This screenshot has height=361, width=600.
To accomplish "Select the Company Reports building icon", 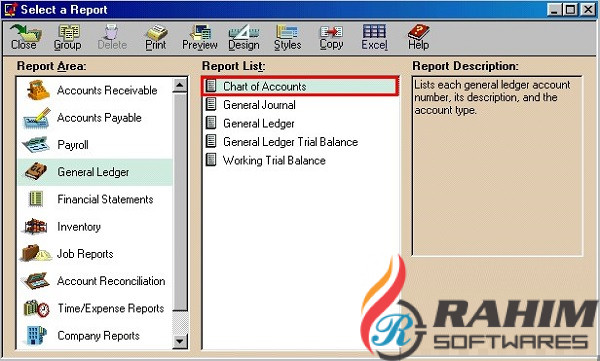I will (37, 335).
